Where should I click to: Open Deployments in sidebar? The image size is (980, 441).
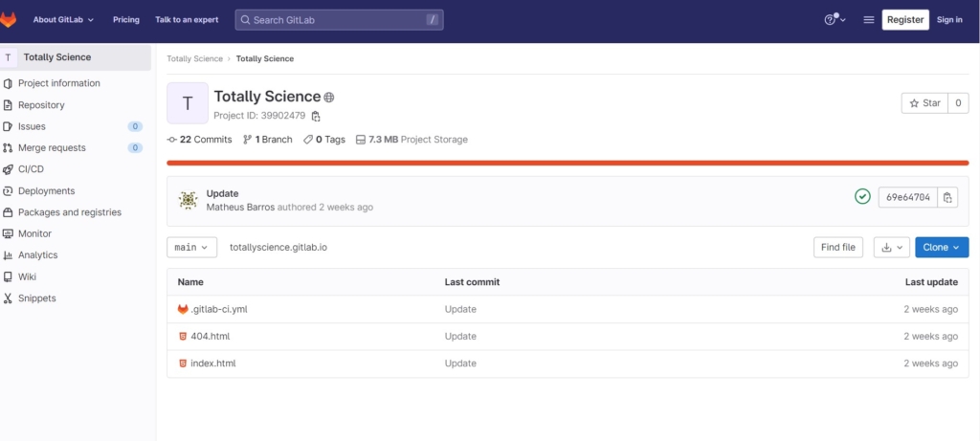click(46, 191)
